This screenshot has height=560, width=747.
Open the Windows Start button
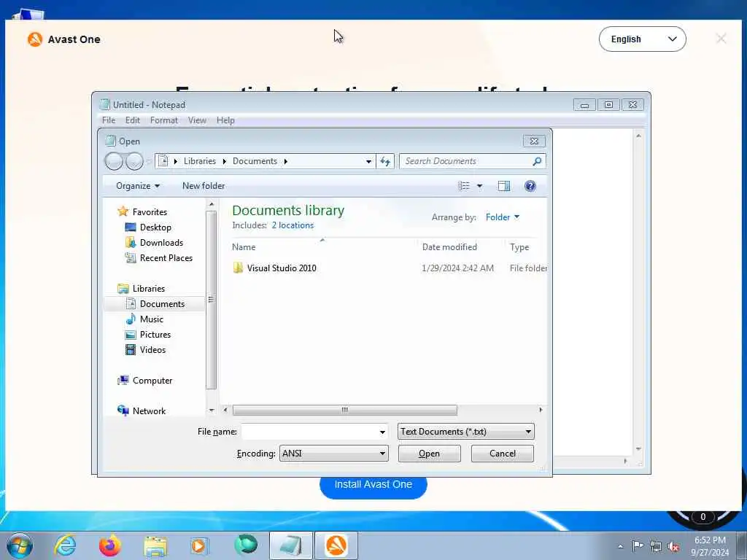tap(20, 545)
